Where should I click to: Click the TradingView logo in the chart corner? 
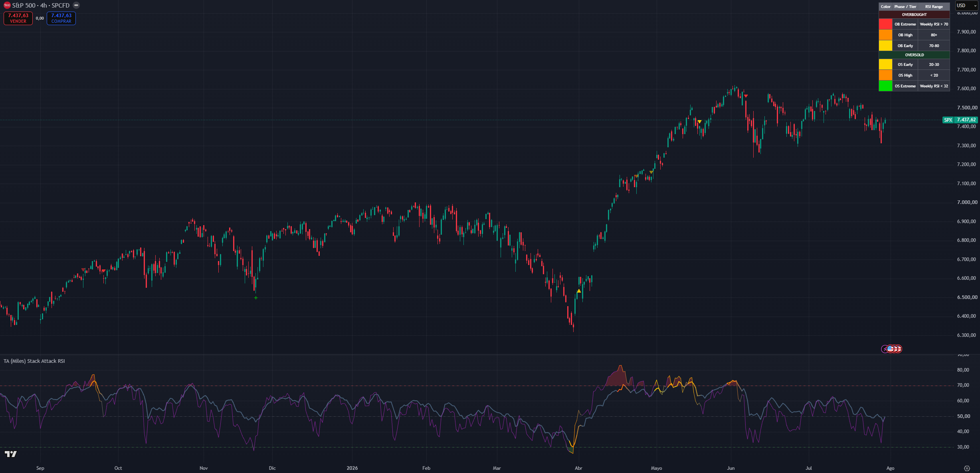[11, 454]
